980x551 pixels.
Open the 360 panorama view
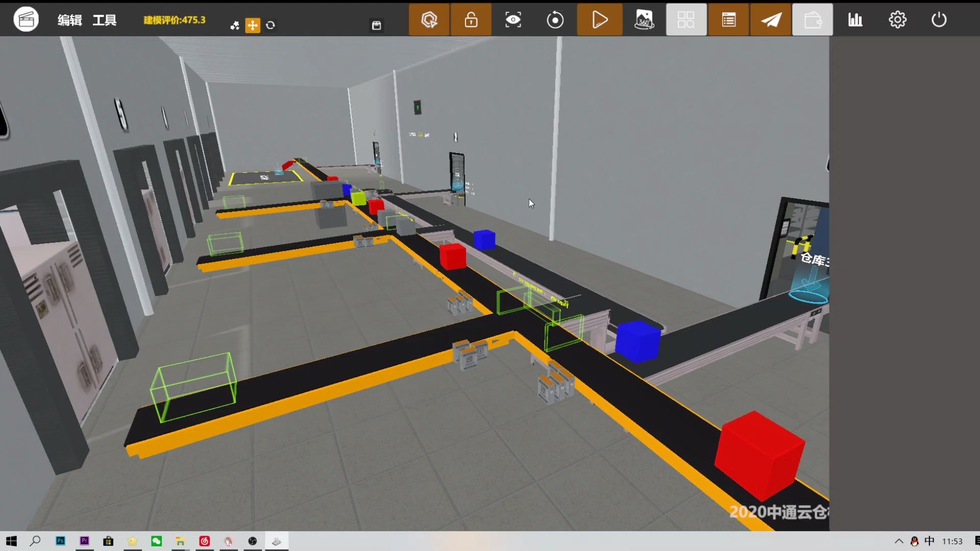(644, 20)
